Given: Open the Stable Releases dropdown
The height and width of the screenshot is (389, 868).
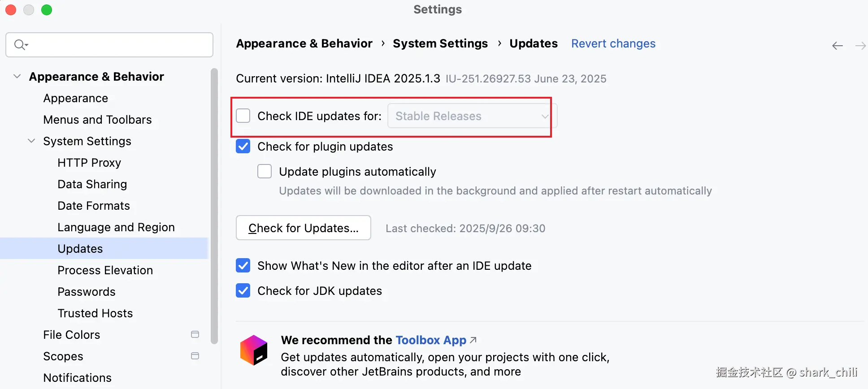Looking at the screenshot, I should pos(472,116).
